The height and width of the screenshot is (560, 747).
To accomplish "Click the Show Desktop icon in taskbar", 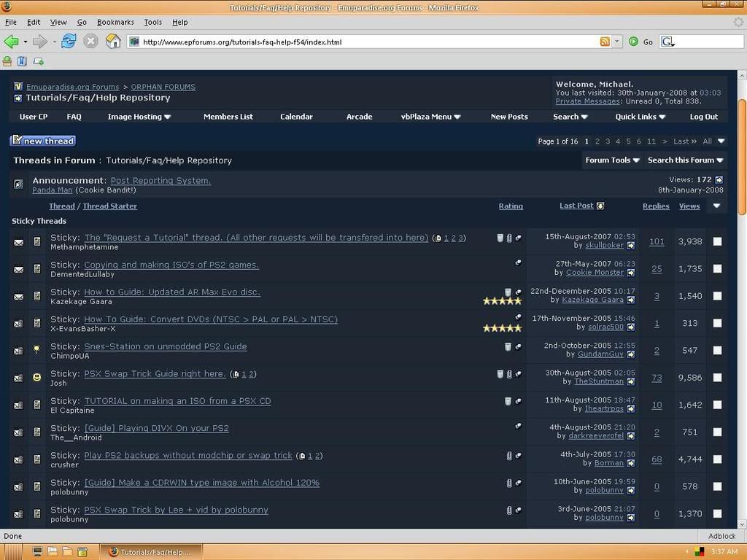I will 36,552.
